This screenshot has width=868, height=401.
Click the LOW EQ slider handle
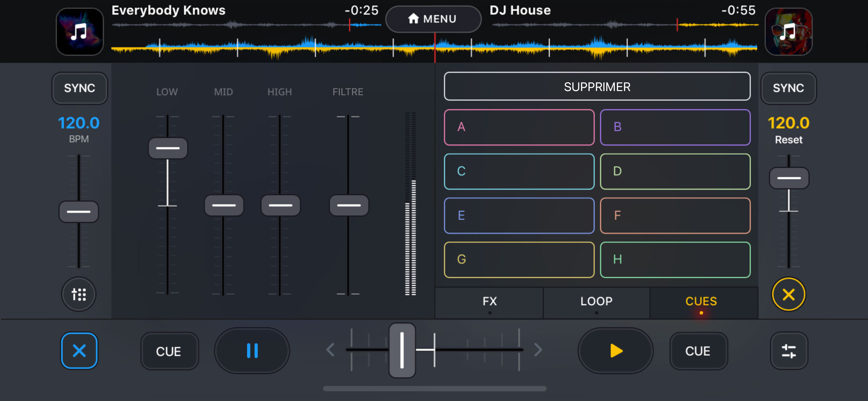[168, 148]
